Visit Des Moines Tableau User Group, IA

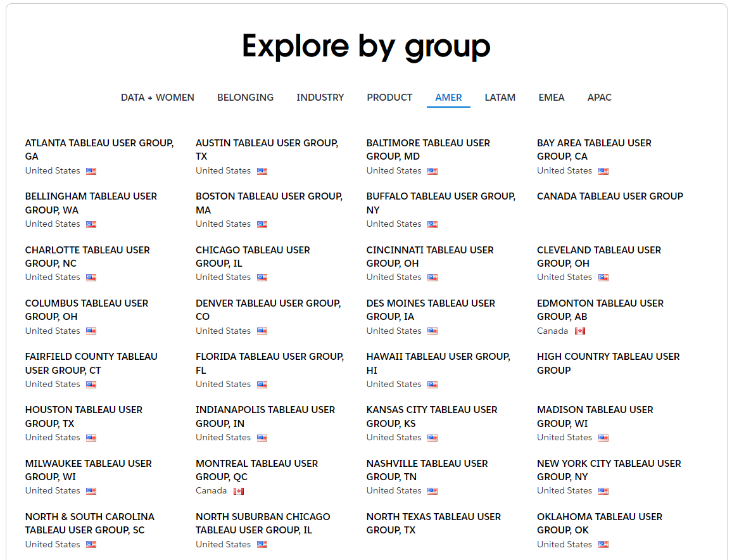click(x=431, y=310)
